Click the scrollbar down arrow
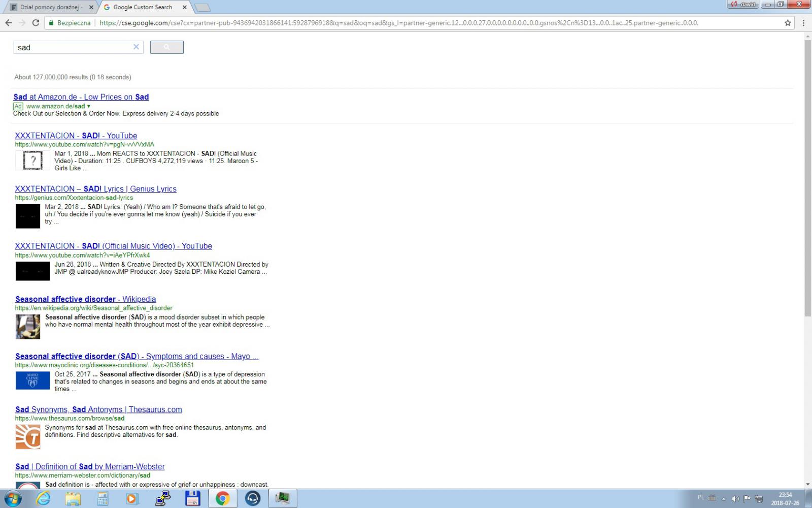 tap(808, 485)
